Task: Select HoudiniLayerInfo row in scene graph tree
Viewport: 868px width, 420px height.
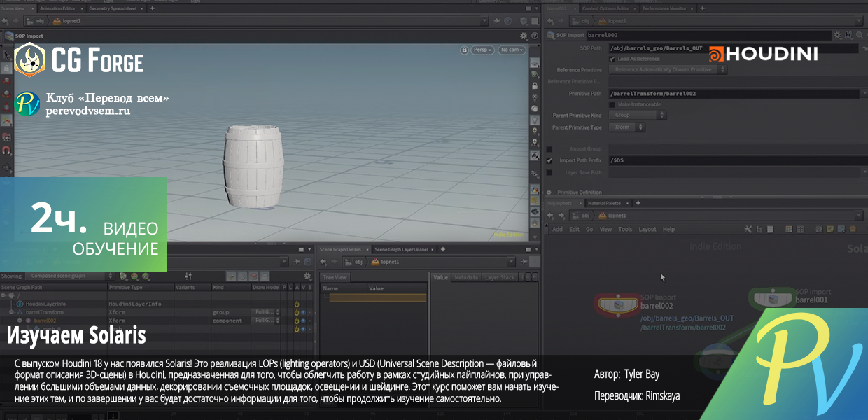Action: [45, 304]
